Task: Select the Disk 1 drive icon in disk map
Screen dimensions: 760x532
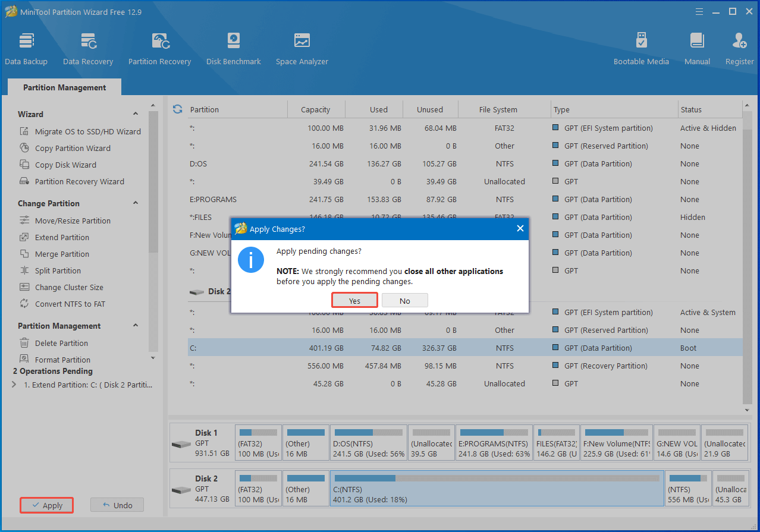Action: click(181, 444)
